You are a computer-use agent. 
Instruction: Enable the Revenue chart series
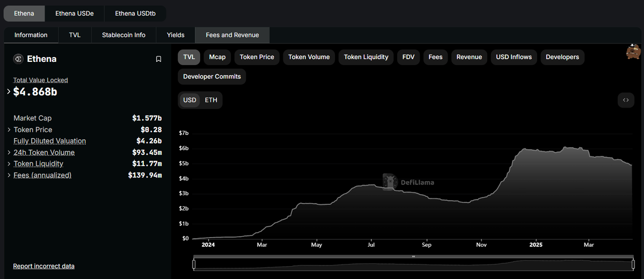click(x=469, y=57)
